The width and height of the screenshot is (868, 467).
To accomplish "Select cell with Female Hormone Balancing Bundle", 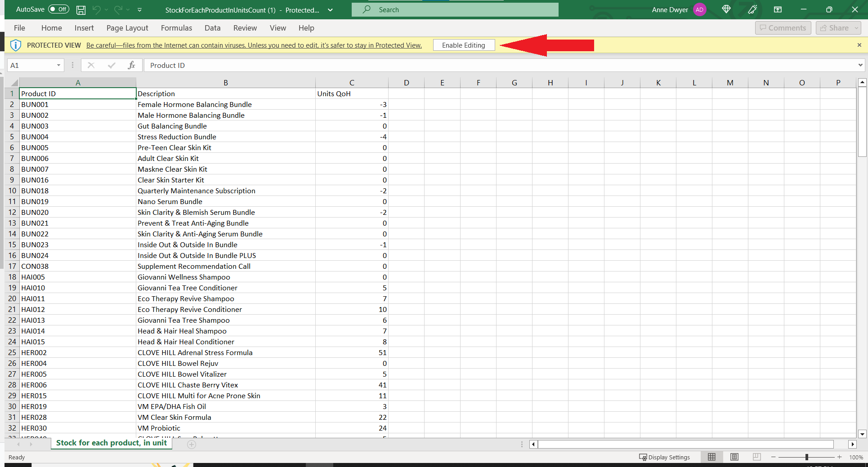I will tap(226, 104).
